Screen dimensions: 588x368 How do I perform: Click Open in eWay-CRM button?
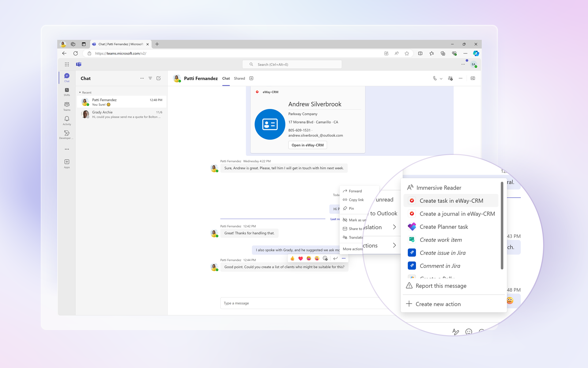[x=307, y=145]
